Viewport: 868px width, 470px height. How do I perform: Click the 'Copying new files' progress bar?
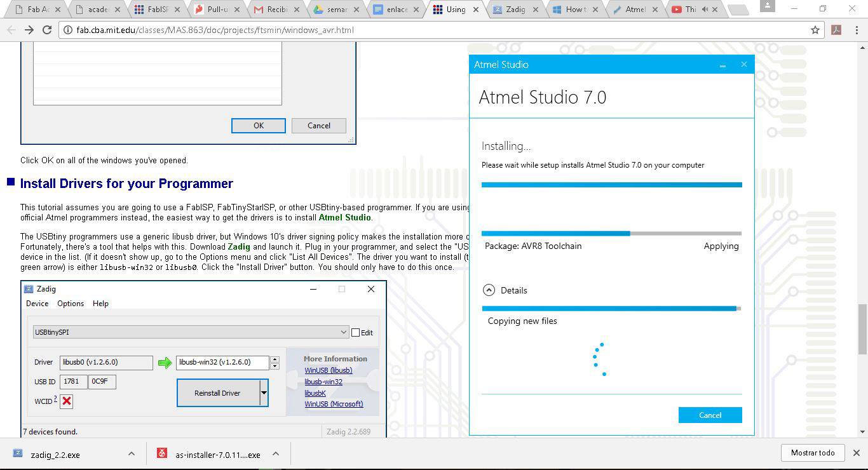pyautogui.click(x=611, y=309)
